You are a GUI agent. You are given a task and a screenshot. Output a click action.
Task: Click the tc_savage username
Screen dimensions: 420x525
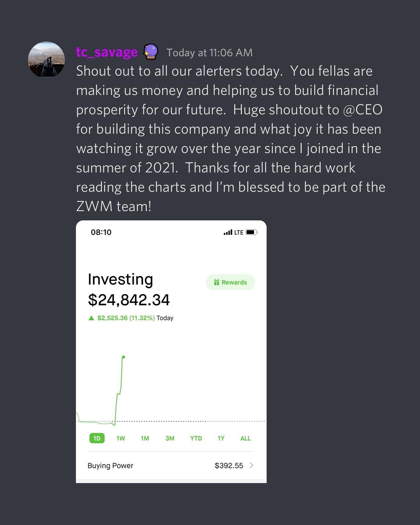(x=107, y=52)
